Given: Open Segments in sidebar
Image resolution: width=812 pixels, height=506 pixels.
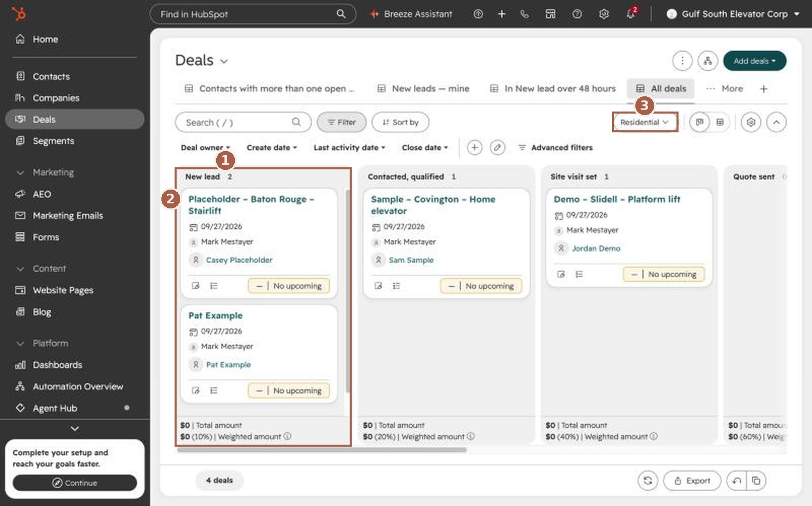Looking at the screenshot, I should (74, 141).
